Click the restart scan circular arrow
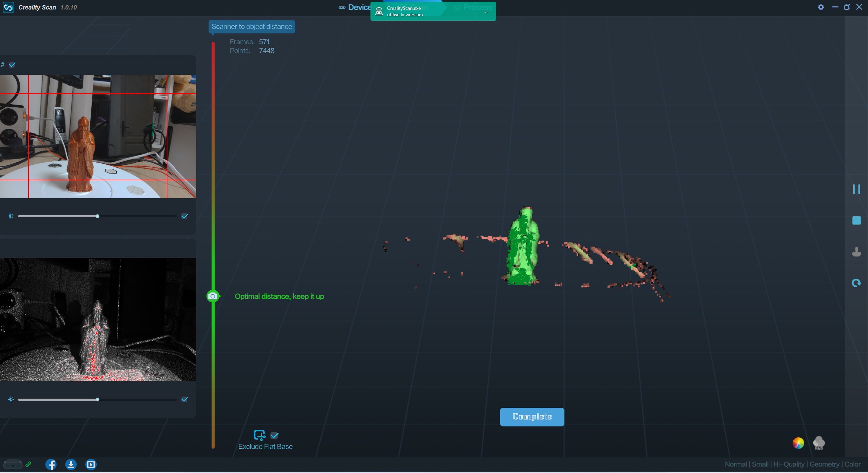The height and width of the screenshot is (473, 868). 856,283
